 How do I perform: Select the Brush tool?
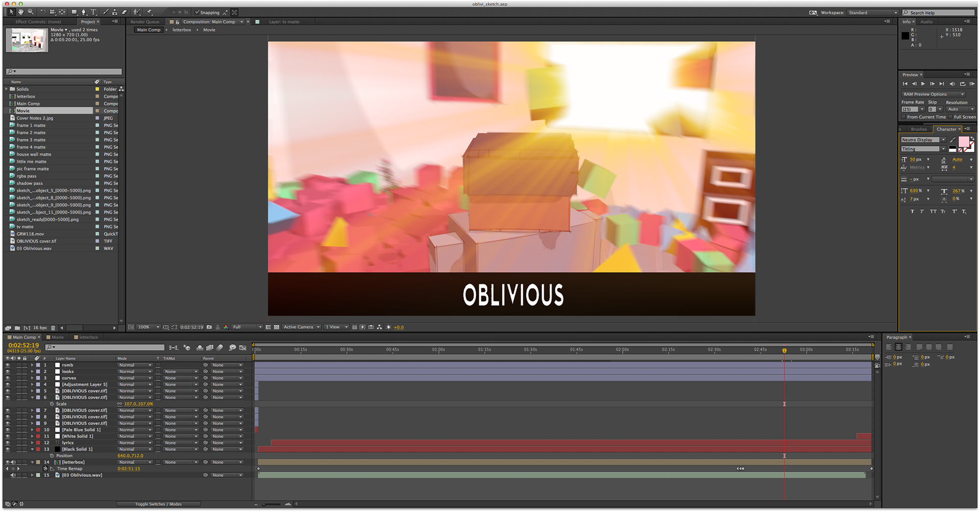pos(106,12)
